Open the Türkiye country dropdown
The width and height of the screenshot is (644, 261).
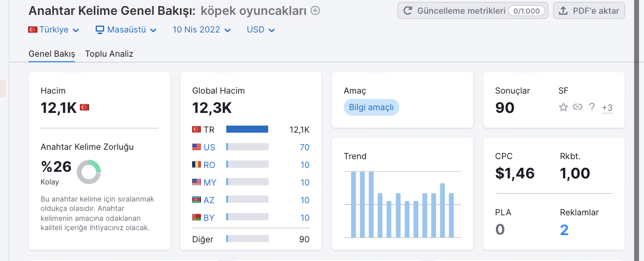53,30
